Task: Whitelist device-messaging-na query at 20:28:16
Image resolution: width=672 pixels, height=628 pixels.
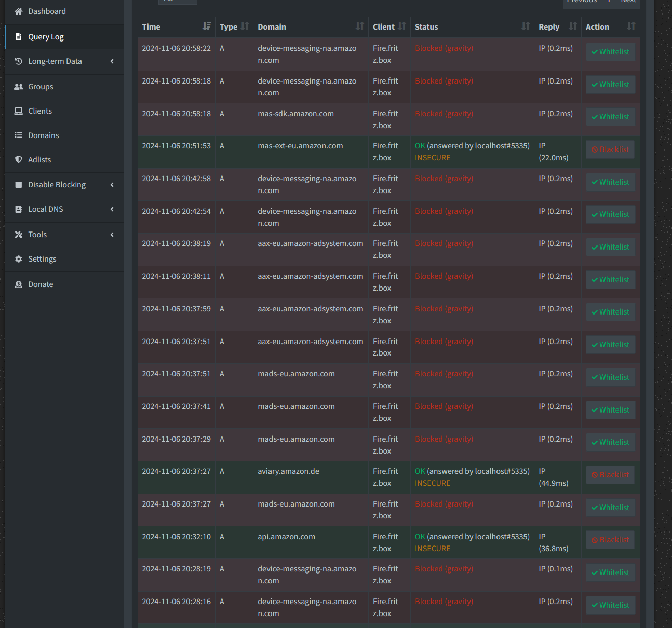Action: click(x=610, y=605)
